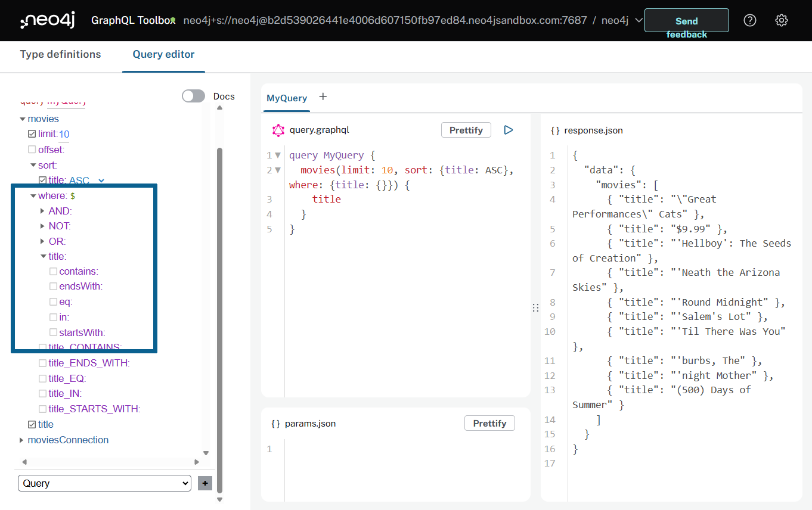Add a new query tab with plus
This screenshot has height=510, width=812.
pos(323,97)
